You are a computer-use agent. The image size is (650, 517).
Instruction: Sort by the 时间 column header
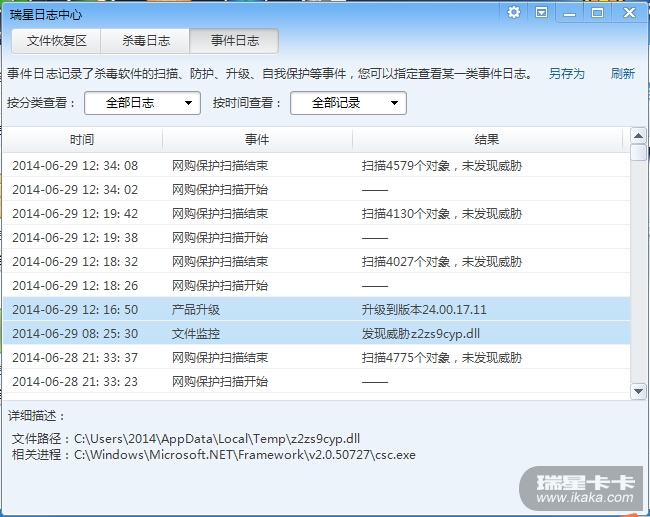[82, 139]
